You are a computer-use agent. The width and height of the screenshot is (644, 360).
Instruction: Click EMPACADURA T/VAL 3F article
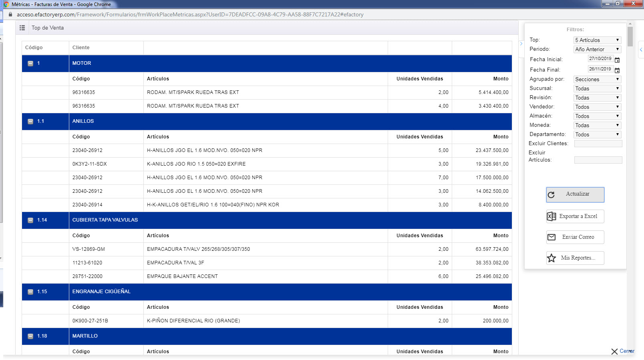[175, 263]
